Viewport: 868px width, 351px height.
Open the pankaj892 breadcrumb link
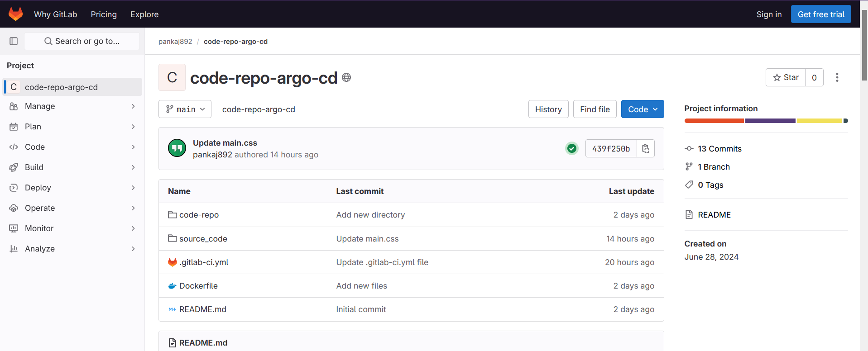point(175,41)
